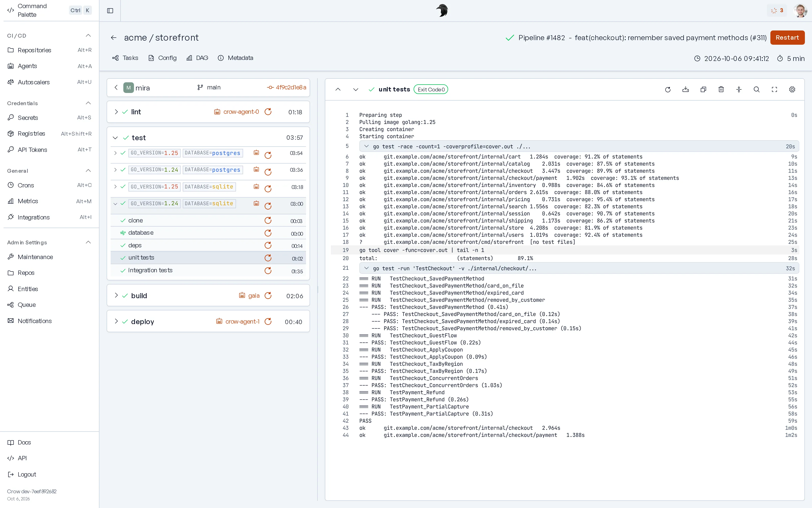Open the Tasks tab

point(125,58)
